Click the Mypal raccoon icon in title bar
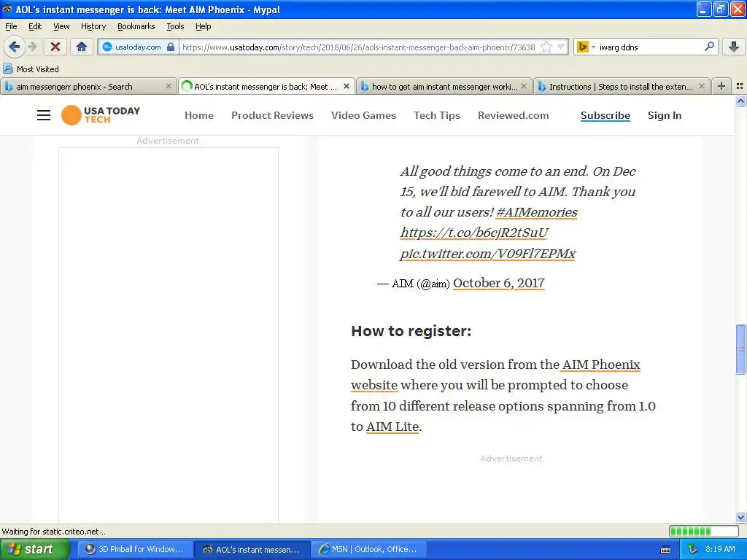747x560 pixels. click(7, 9)
